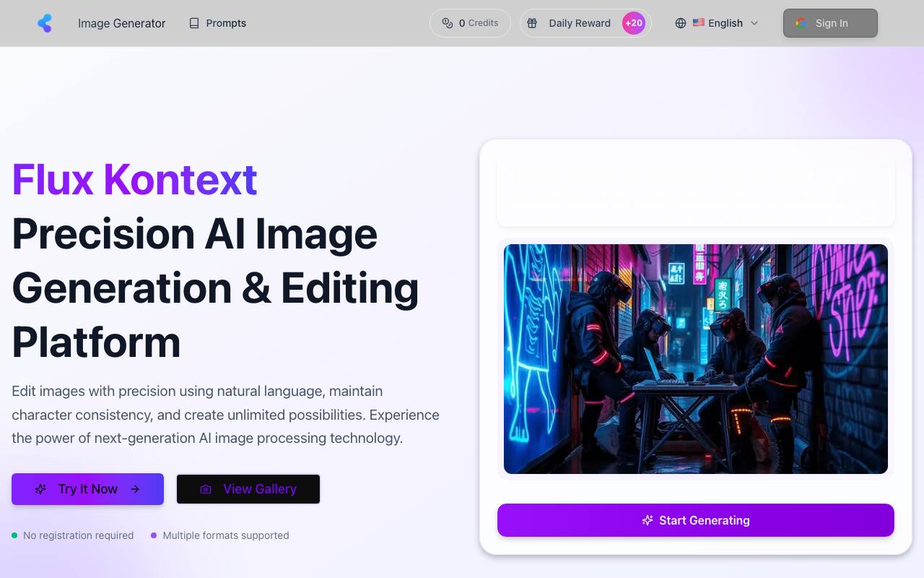This screenshot has height=578, width=924.
Task: Click the cyberpunk alley preview image
Action: [696, 359]
